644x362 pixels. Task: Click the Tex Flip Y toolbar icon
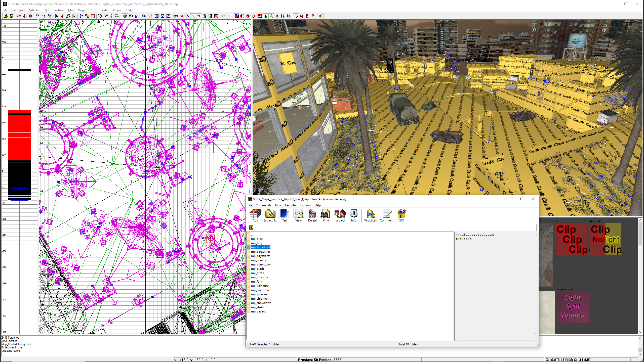106,16
